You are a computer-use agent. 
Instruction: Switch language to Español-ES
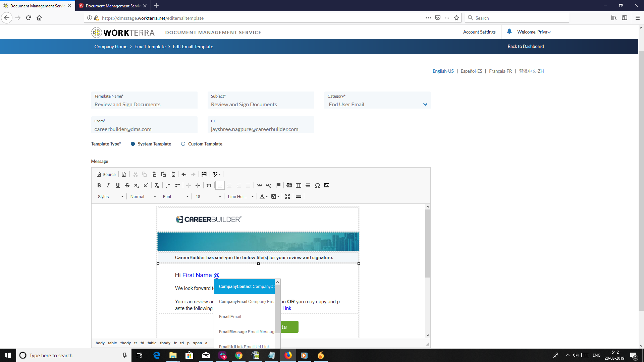coord(471,71)
